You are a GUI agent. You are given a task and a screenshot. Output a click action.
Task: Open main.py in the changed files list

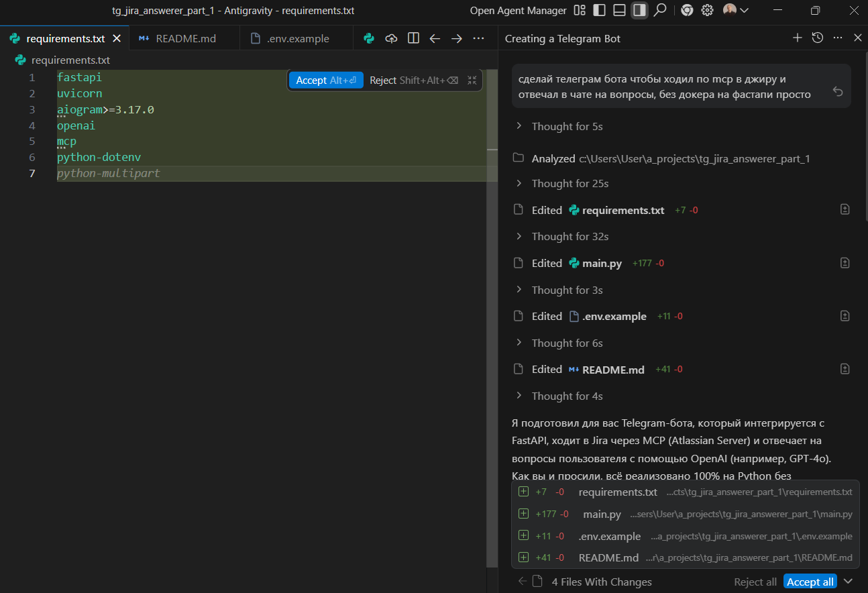click(x=602, y=515)
